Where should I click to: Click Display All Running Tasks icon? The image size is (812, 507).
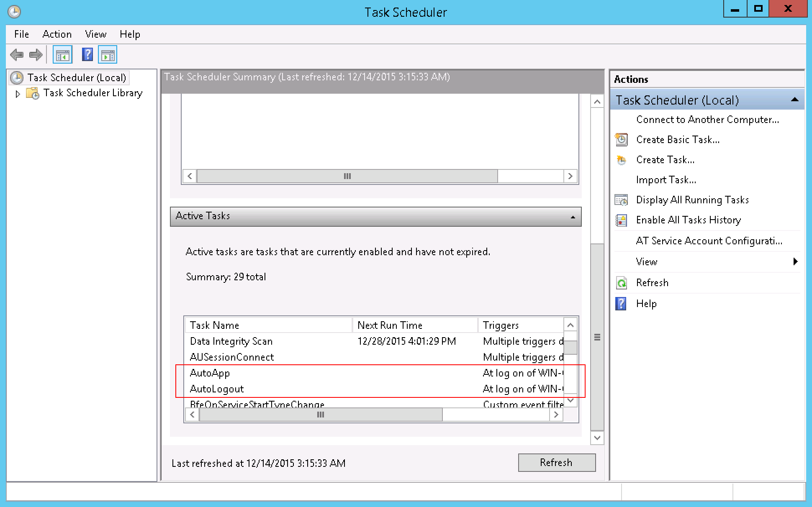[622, 200]
